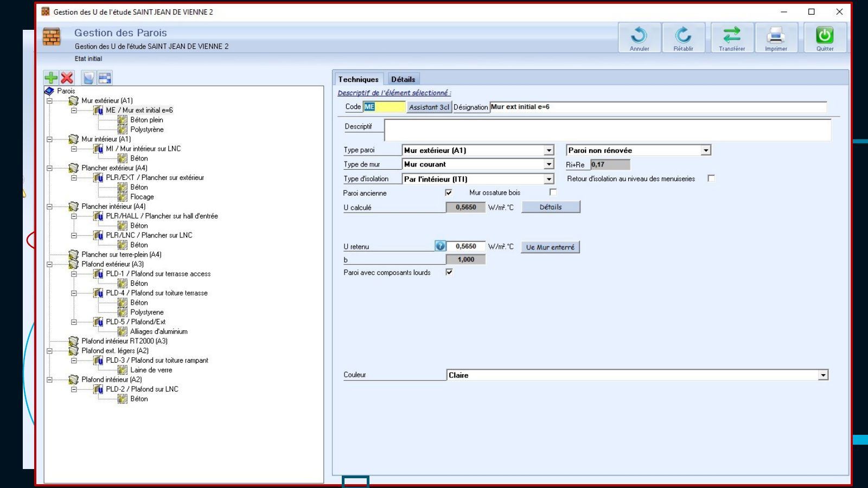The height and width of the screenshot is (488, 868).
Task: Click the Annuler undo icon
Action: pos(639,35)
